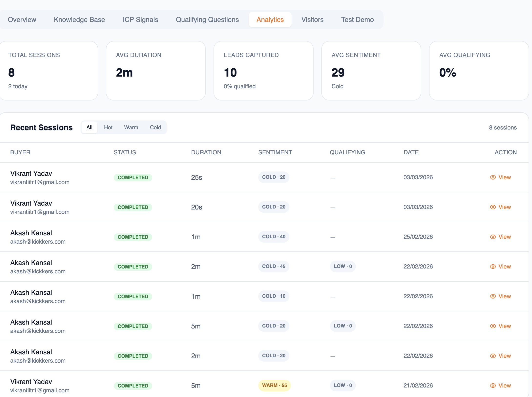The height and width of the screenshot is (397, 532).
Task: Click eye icon on COLD · 45 session row
Action: (493, 267)
